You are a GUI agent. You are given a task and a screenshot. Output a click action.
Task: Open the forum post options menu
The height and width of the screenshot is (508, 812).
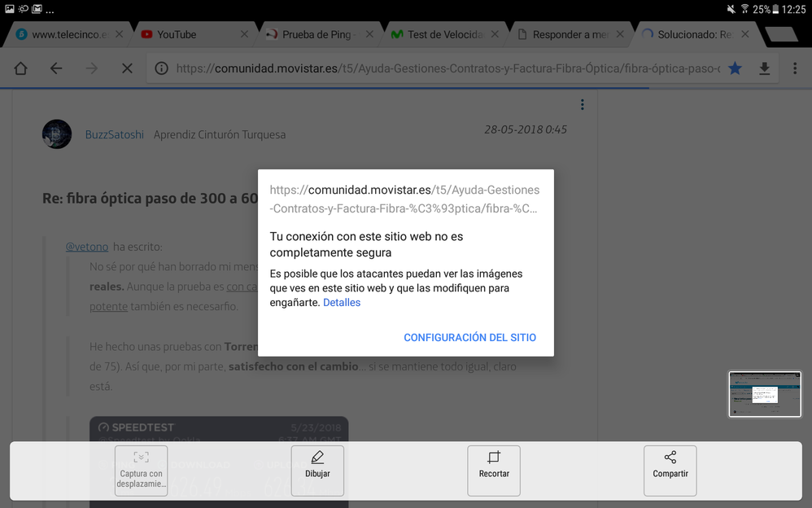582,104
